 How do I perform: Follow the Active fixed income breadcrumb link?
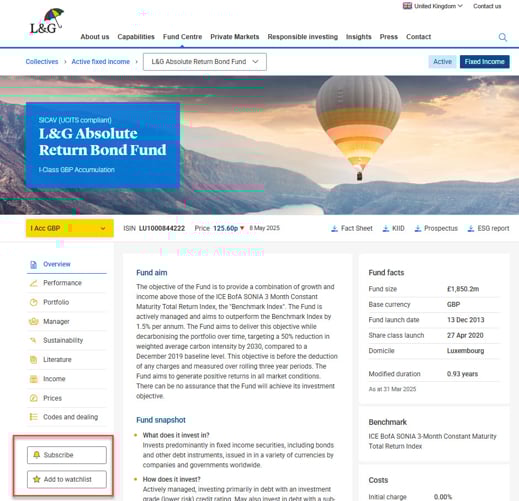pyautogui.click(x=101, y=62)
